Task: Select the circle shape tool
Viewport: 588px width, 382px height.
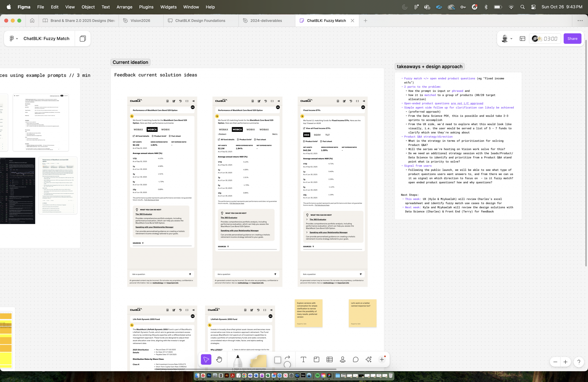Action: point(287,364)
